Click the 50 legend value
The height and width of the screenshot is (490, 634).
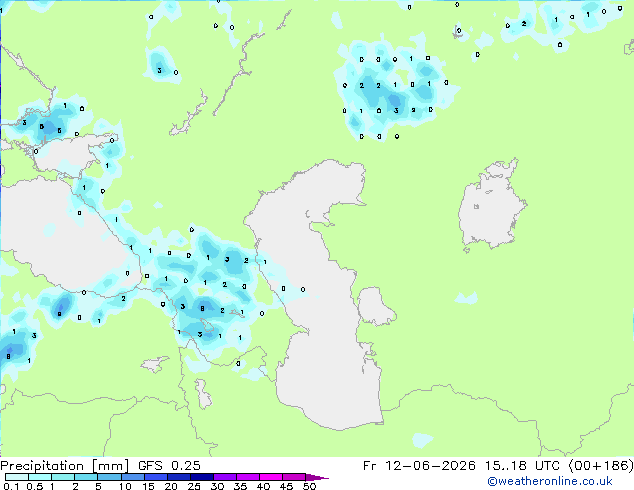coord(309,486)
